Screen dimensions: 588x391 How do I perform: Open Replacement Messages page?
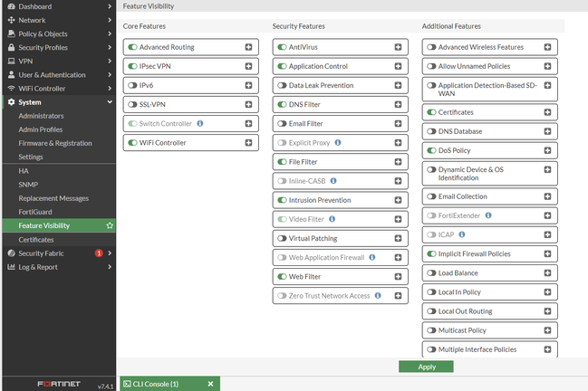(53, 198)
